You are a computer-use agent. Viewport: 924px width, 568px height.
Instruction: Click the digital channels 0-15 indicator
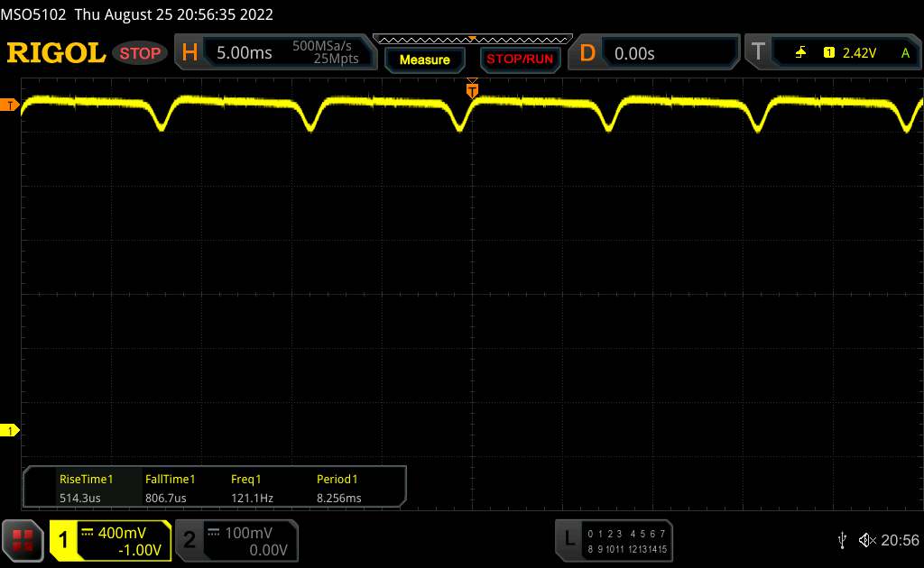(x=627, y=541)
